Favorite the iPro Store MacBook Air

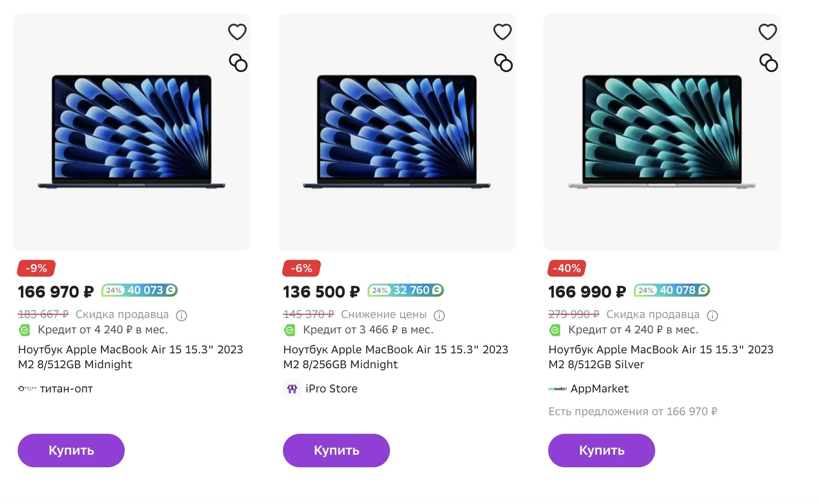coord(502,32)
